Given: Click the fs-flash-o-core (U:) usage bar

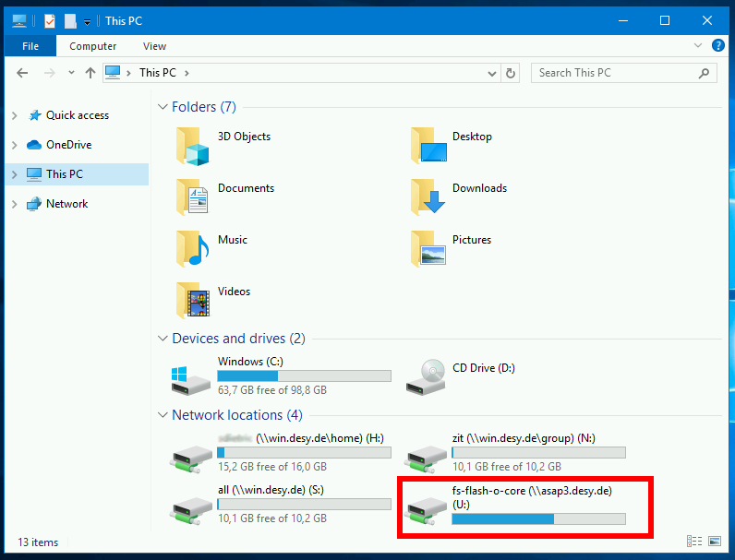Looking at the screenshot, I should [x=538, y=518].
